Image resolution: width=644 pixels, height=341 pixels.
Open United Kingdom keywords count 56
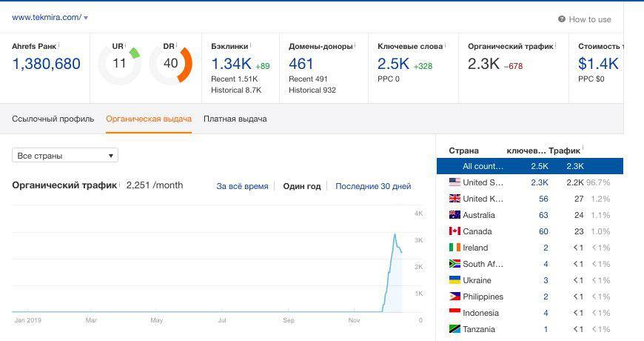[543, 199]
